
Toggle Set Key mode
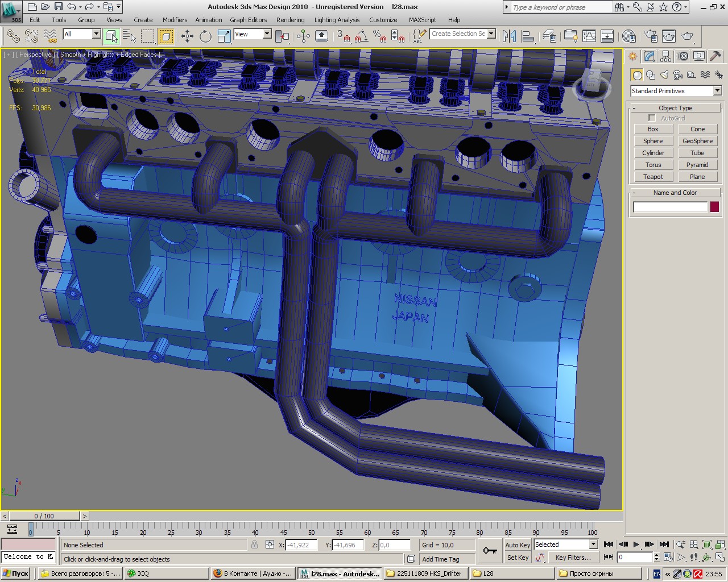click(x=518, y=558)
